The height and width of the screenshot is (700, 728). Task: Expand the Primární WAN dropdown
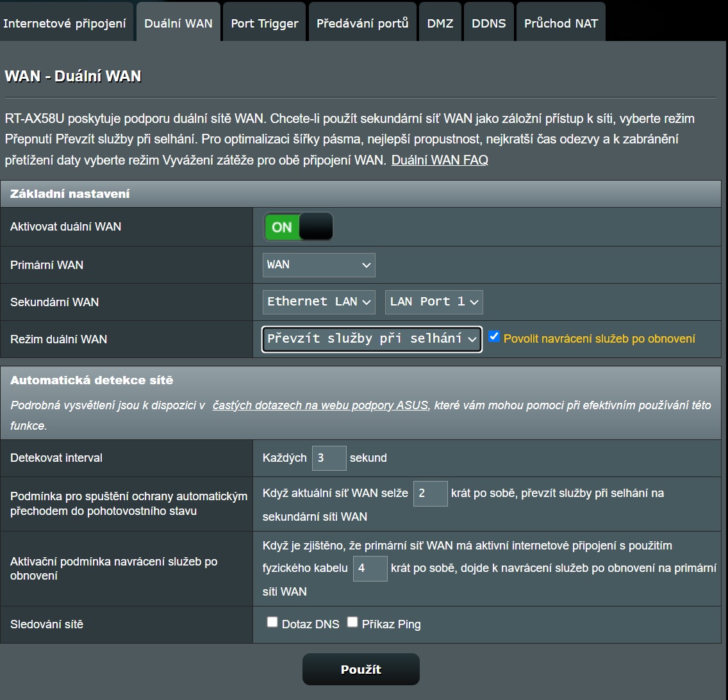click(x=318, y=265)
